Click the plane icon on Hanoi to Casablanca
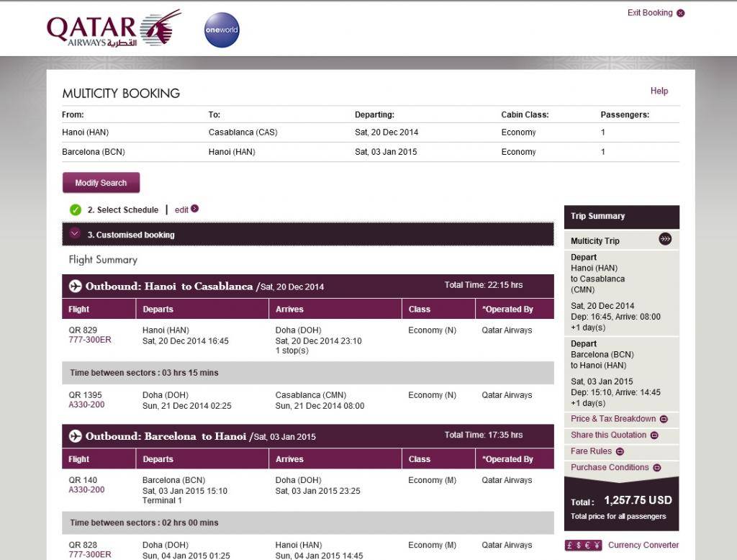Screen dimensions: 737x560 [75, 286]
